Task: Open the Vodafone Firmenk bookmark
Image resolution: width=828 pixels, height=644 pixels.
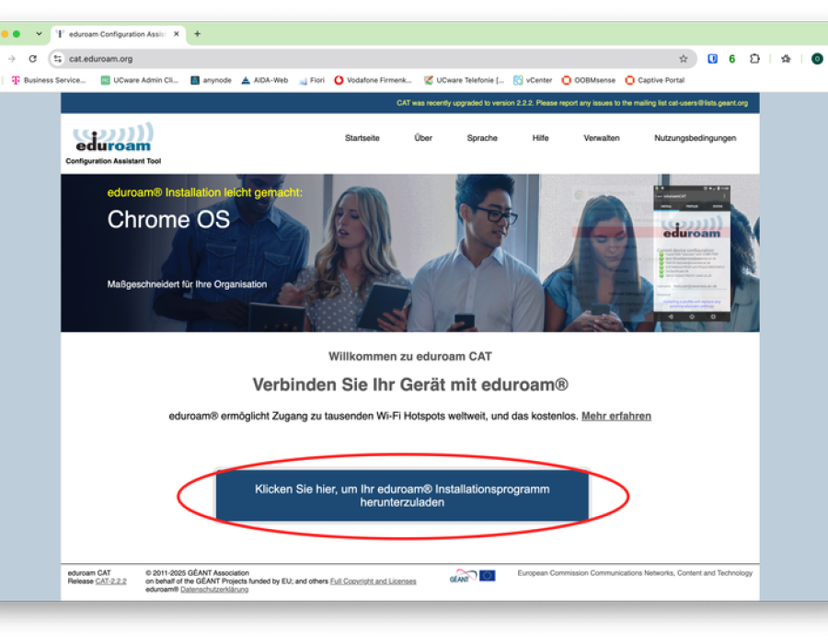Action: (373, 80)
